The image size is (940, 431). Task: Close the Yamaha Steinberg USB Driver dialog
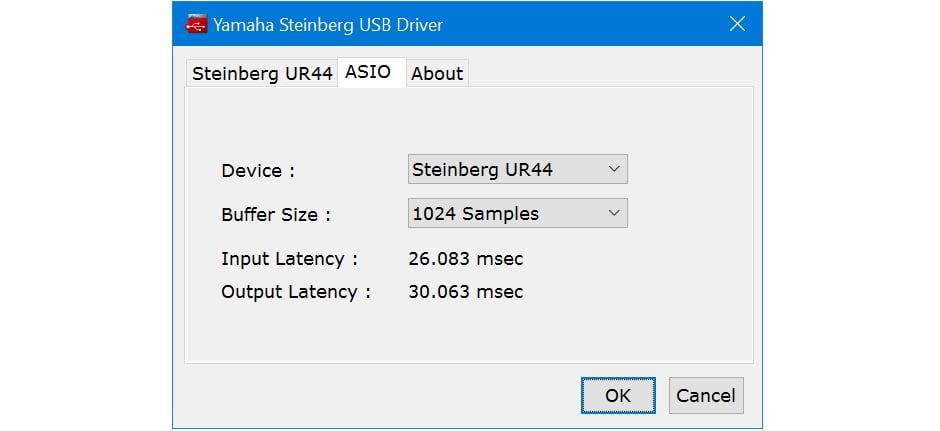pos(737,24)
